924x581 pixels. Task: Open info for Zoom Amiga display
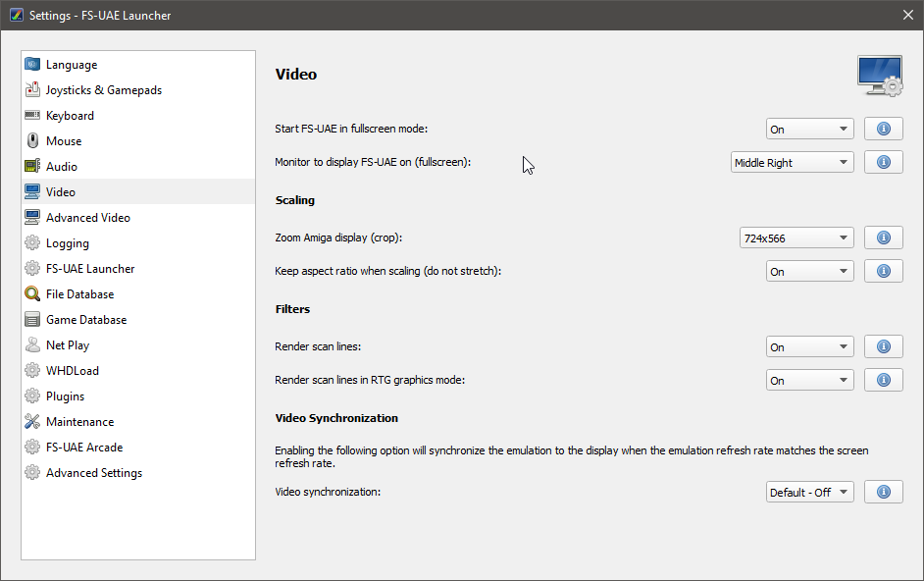(x=884, y=238)
